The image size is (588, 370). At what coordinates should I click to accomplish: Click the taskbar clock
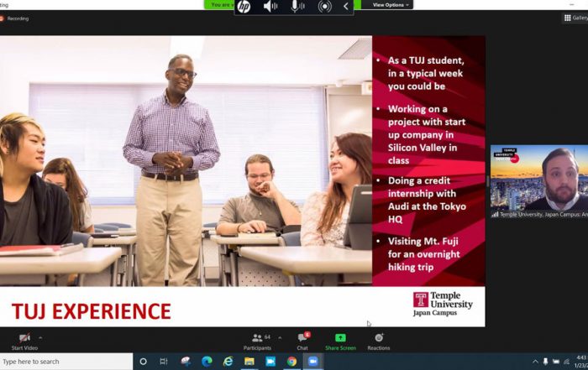pyautogui.click(x=581, y=362)
